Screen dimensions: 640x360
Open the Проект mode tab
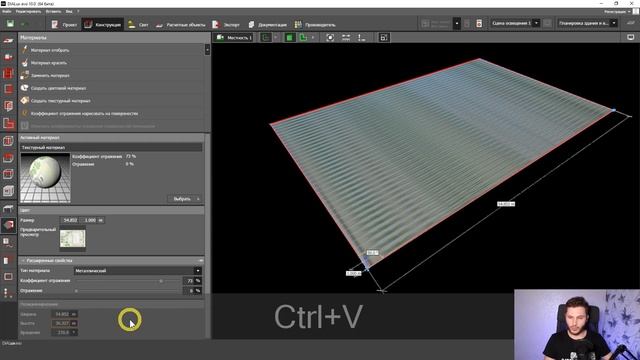click(x=64, y=24)
